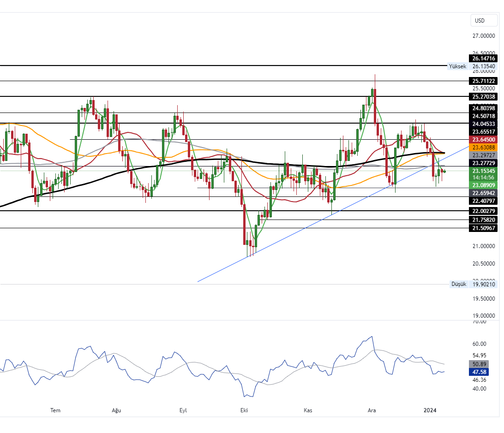
Task: Select the 22.65942 price level label
Action: (x=483, y=193)
